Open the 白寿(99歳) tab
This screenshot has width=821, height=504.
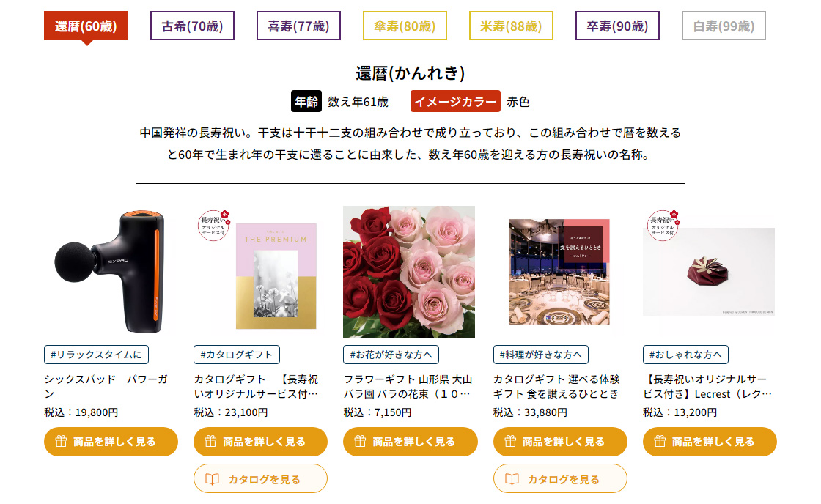click(724, 26)
